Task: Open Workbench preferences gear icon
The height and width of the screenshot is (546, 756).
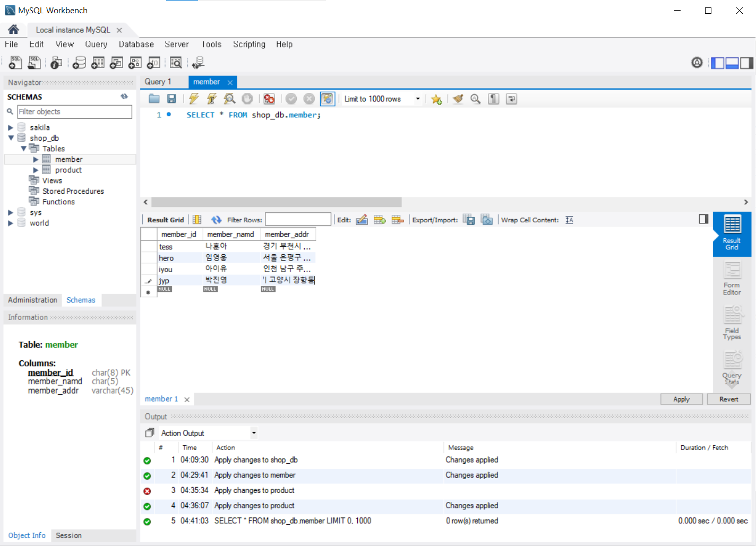Action: (697, 63)
